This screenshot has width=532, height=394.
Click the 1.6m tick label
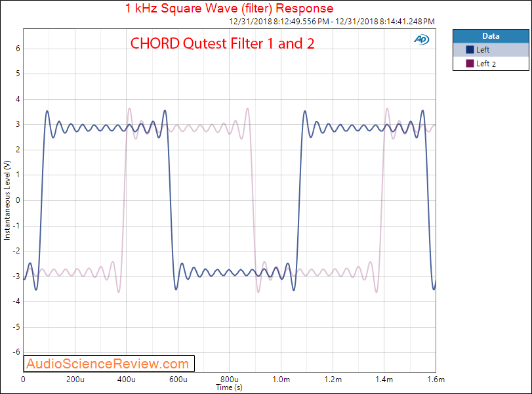click(436, 380)
